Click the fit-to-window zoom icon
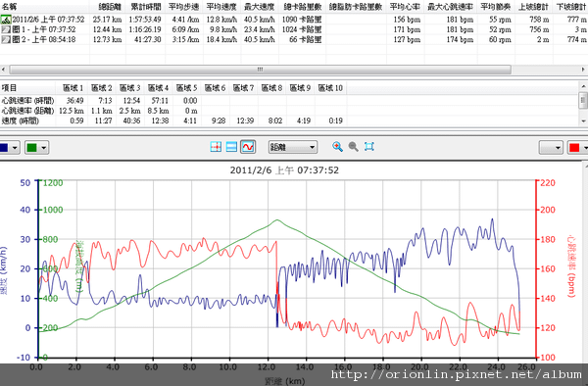Screen dimensions: 588x386 369,147
